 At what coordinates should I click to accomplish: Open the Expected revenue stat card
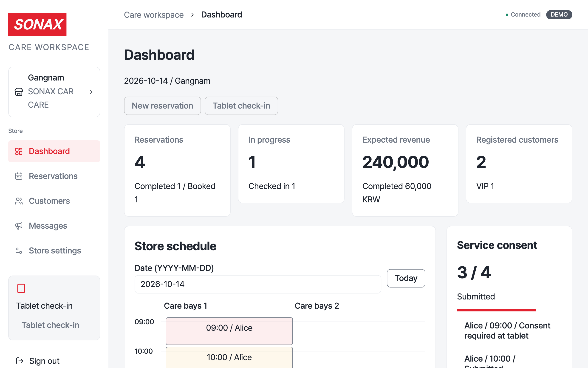[405, 170]
